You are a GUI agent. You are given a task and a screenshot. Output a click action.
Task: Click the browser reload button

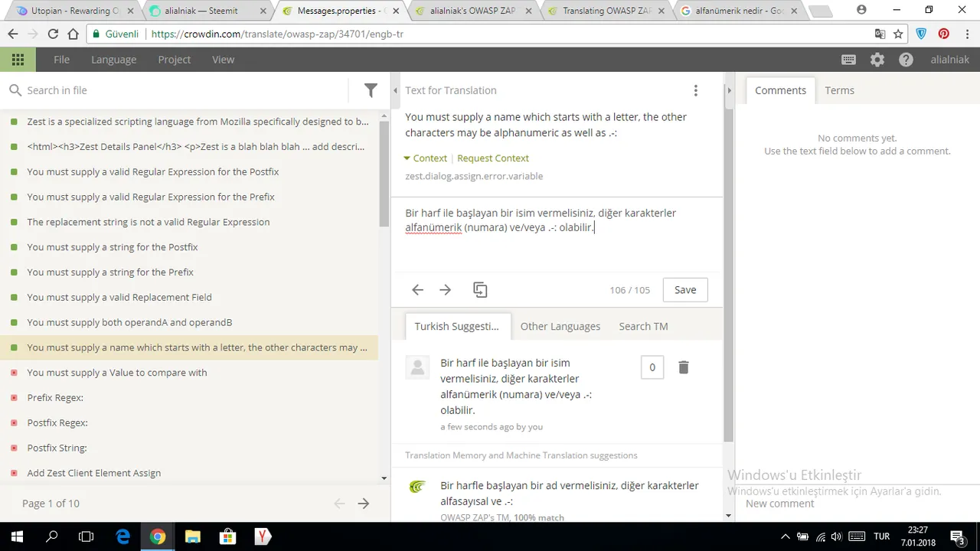(53, 34)
